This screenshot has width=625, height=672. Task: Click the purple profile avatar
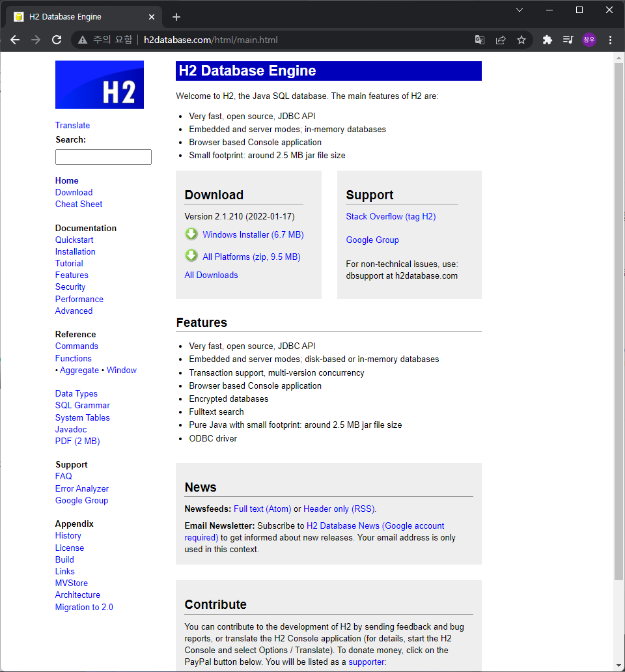589,40
